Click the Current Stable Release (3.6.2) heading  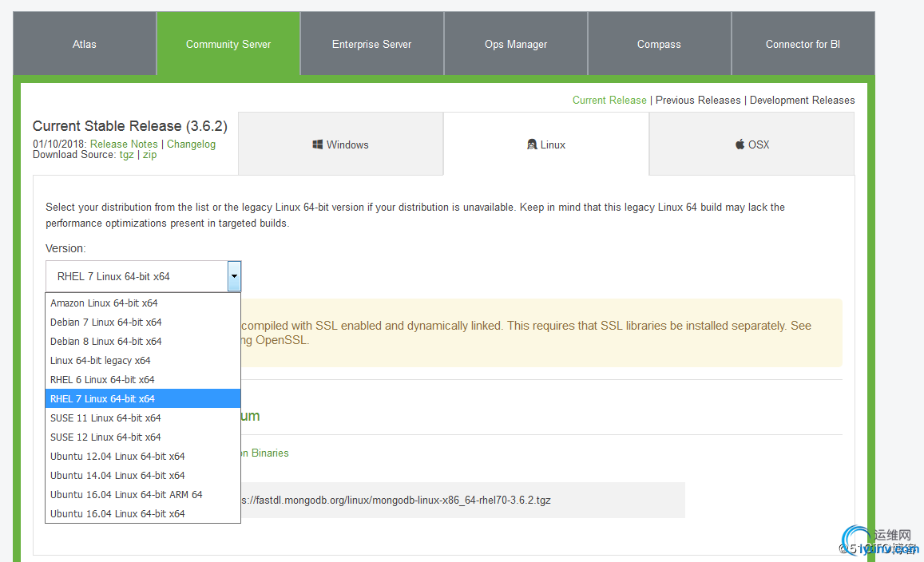tap(129, 126)
